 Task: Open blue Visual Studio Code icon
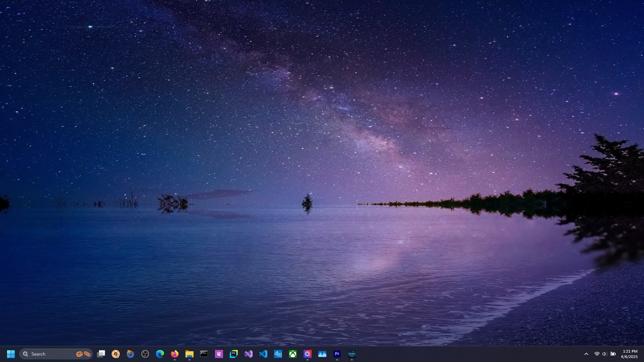[x=263, y=354]
